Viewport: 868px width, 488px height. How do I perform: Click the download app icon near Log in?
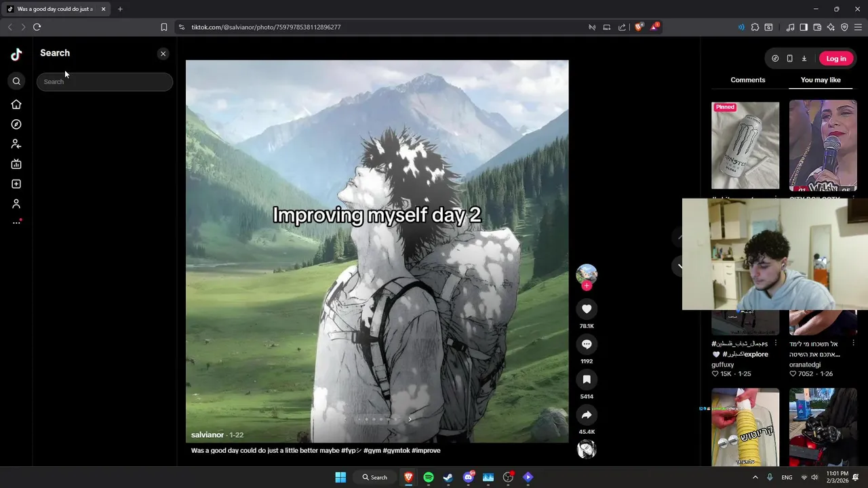(x=804, y=58)
